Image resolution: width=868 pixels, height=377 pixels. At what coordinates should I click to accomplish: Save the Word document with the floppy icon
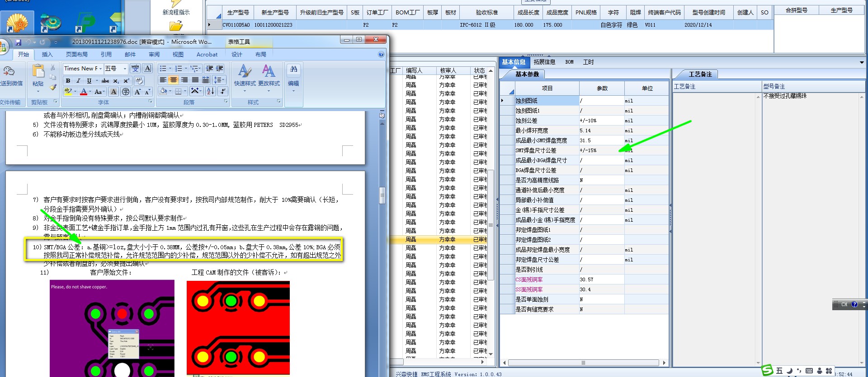(x=19, y=42)
